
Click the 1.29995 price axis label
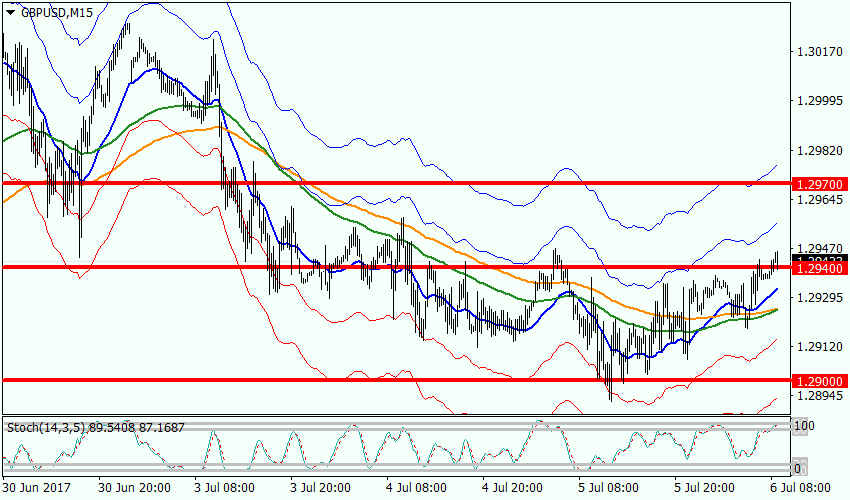817,101
